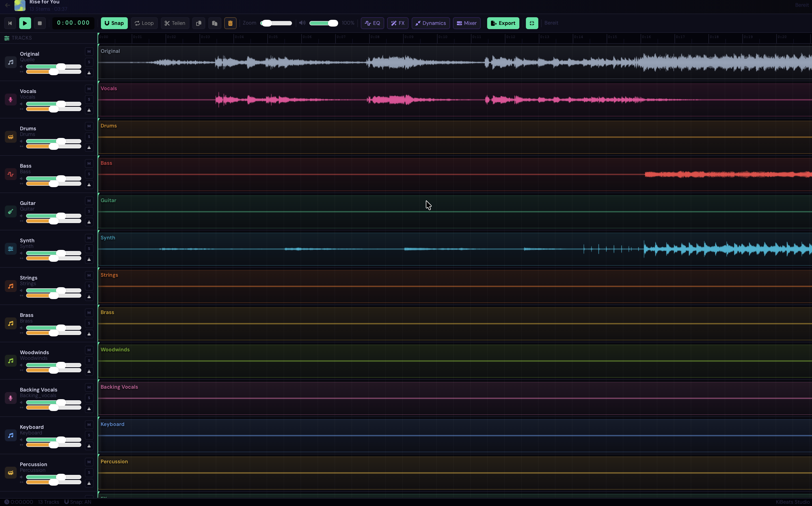Open the Rise for You album thumbnail

click(20, 5)
